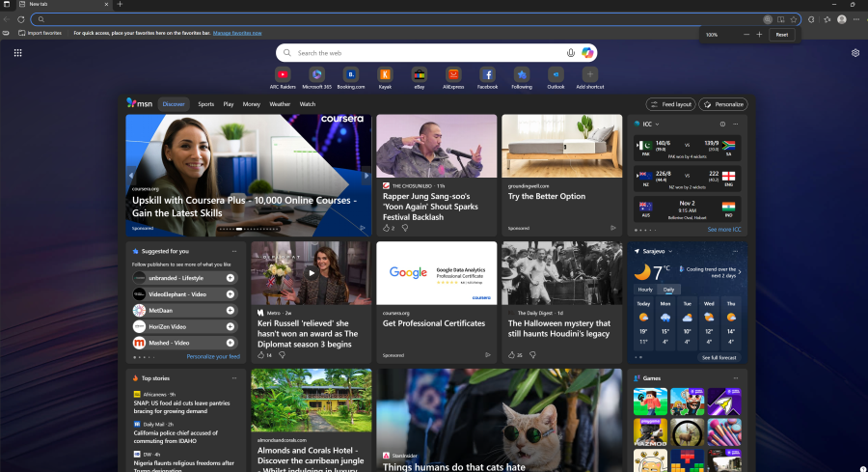The width and height of the screenshot is (868, 472).
Task: Open more options on ICC card
Action: point(736,125)
